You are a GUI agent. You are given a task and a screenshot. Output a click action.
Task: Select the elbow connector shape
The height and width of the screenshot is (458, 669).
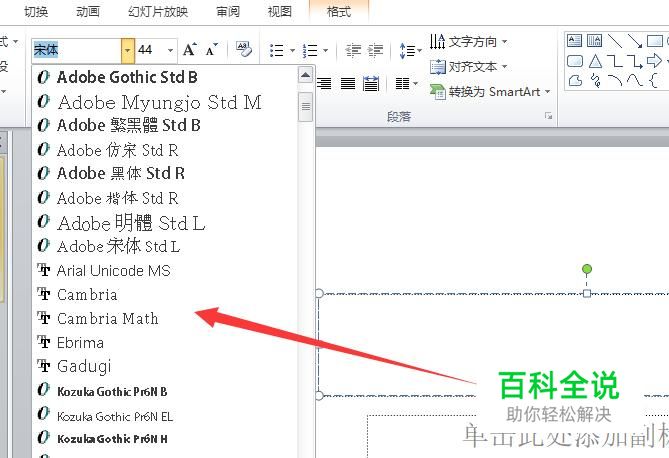pos(615,61)
